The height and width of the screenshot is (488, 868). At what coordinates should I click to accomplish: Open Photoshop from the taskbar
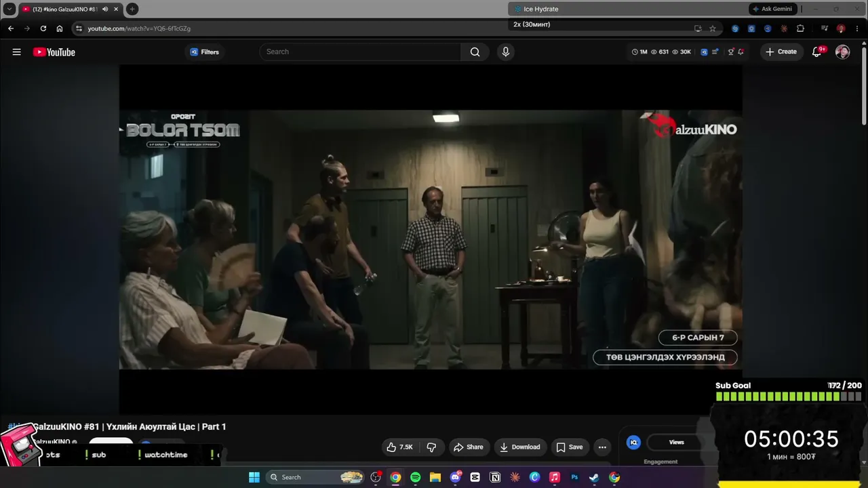click(x=574, y=477)
